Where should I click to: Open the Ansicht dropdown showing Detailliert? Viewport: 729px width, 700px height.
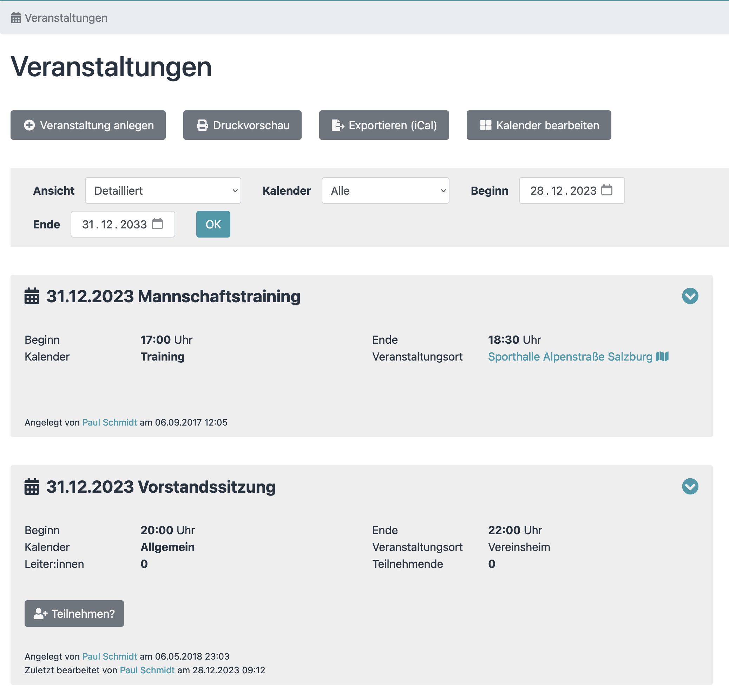[163, 190]
